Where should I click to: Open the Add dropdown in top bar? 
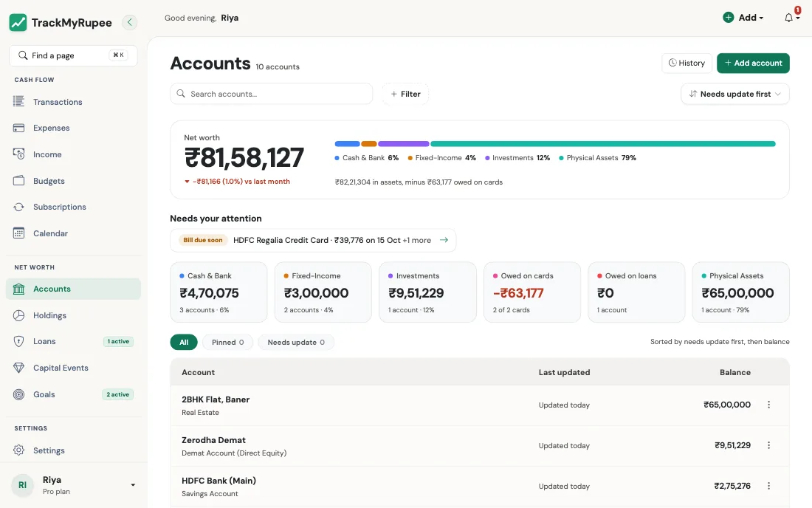[743, 18]
